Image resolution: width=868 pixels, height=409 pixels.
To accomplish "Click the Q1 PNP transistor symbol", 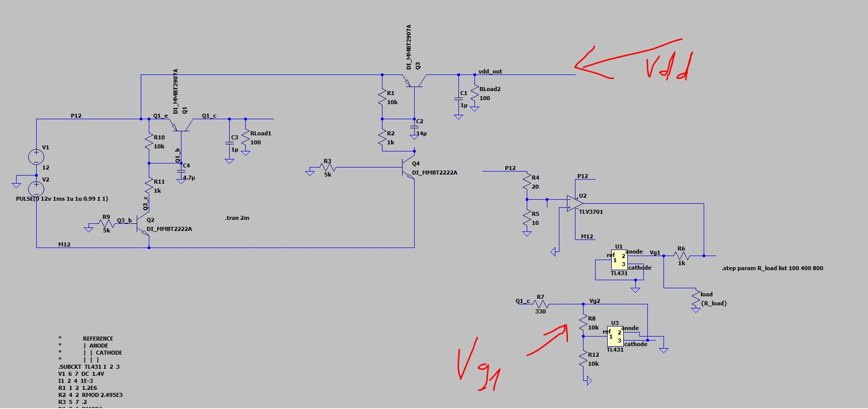I will coord(181,125).
